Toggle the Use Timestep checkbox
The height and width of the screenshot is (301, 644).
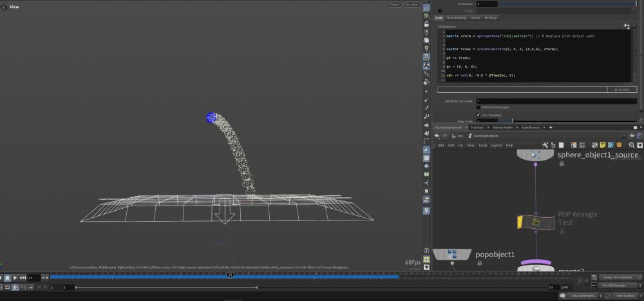[478, 115]
